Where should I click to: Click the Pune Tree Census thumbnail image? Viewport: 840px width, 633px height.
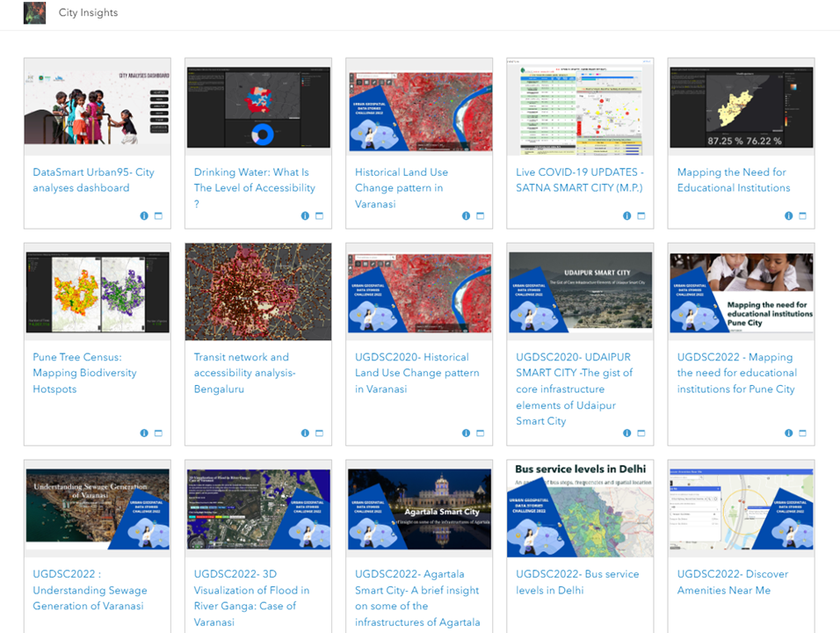click(97, 291)
